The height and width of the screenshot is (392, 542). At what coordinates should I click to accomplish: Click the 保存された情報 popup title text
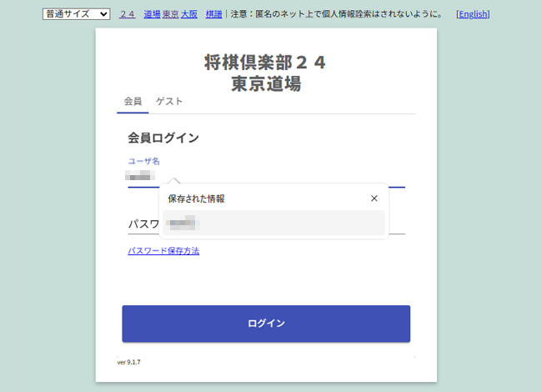point(196,199)
